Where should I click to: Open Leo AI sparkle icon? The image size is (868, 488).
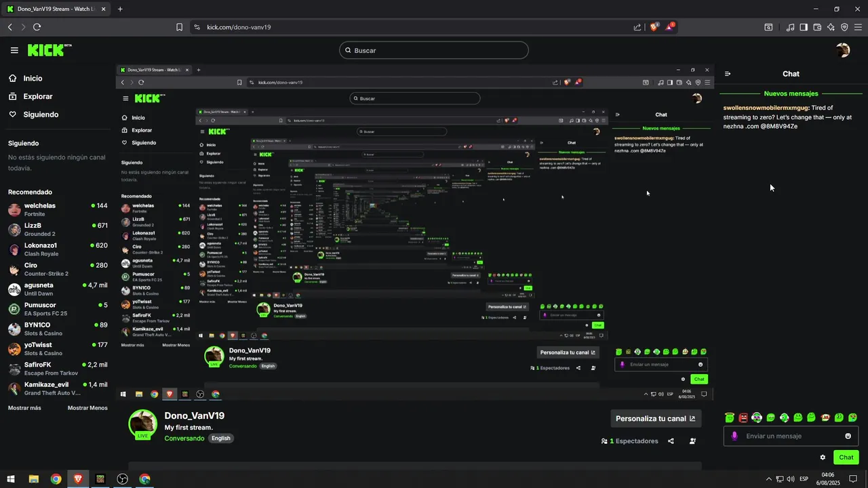[x=831, y=27]
